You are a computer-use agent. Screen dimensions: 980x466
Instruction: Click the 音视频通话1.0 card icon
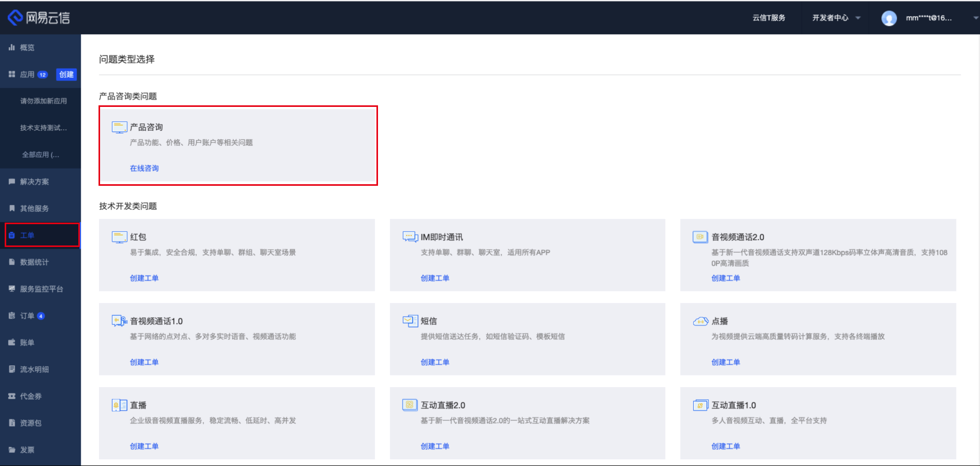coord(119,321)
